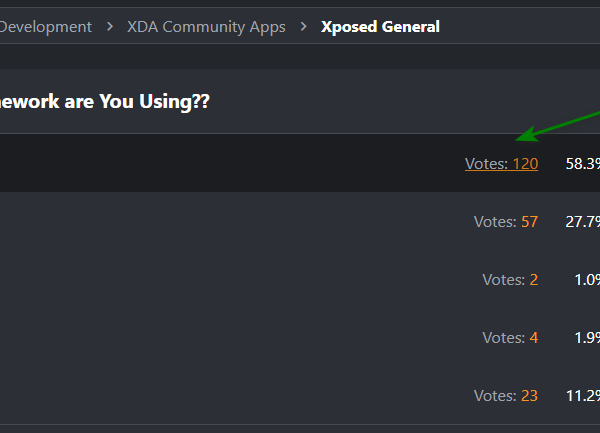
Task: Open the Development breadcrumb link
Action: click(x=46, y=27)
